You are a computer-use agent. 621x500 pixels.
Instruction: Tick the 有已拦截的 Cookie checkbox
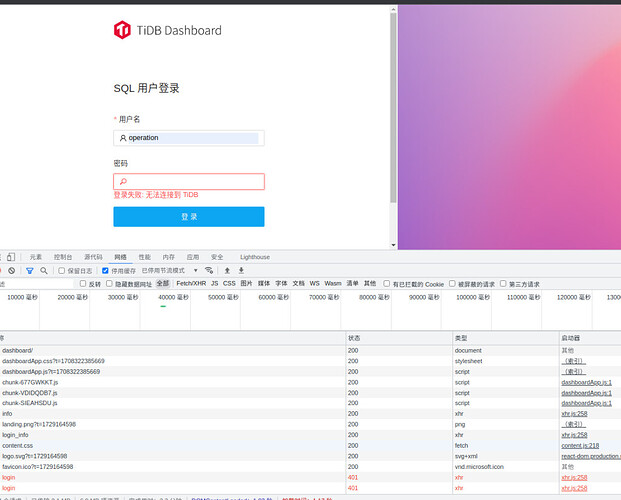(x=387, y=284)
